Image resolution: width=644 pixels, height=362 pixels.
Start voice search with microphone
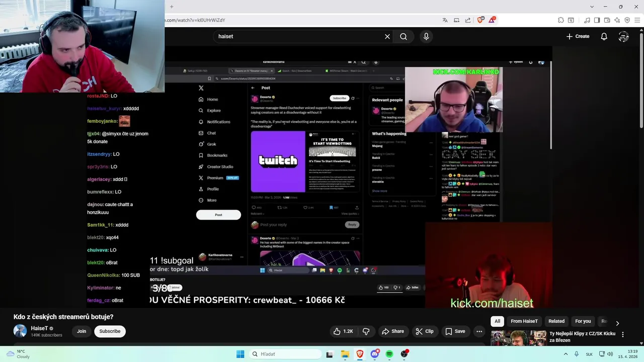[426, 36]
